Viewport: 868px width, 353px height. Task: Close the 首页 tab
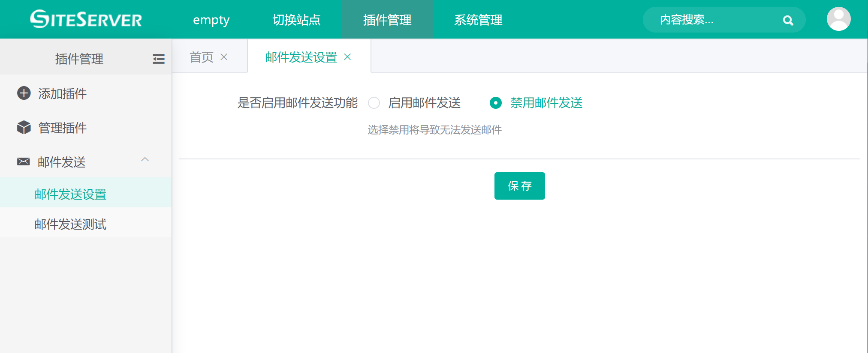pos(224,57)
